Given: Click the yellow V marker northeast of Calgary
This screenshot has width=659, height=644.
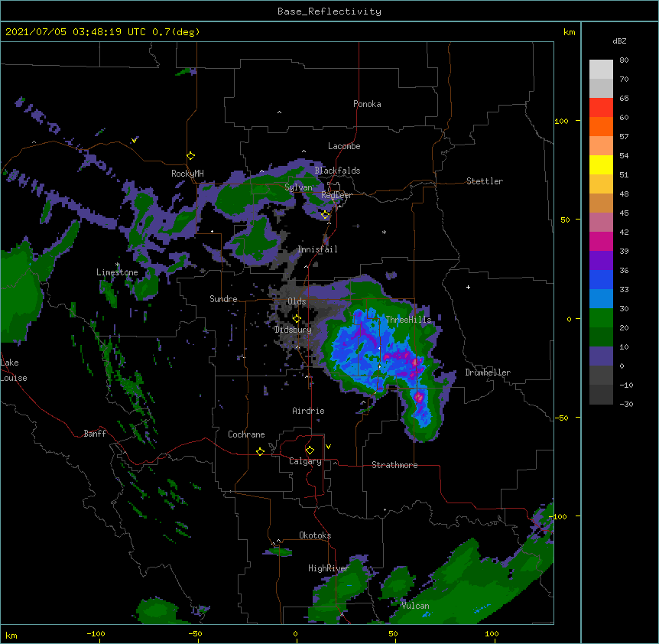Looking at the screenshot, I should click(328, 447).
